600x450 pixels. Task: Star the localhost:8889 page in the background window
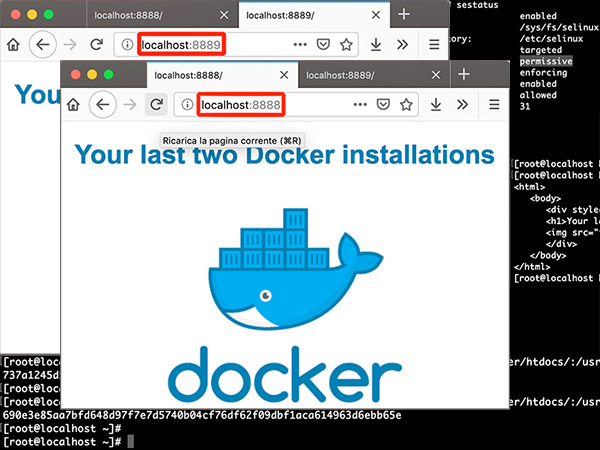346,45
